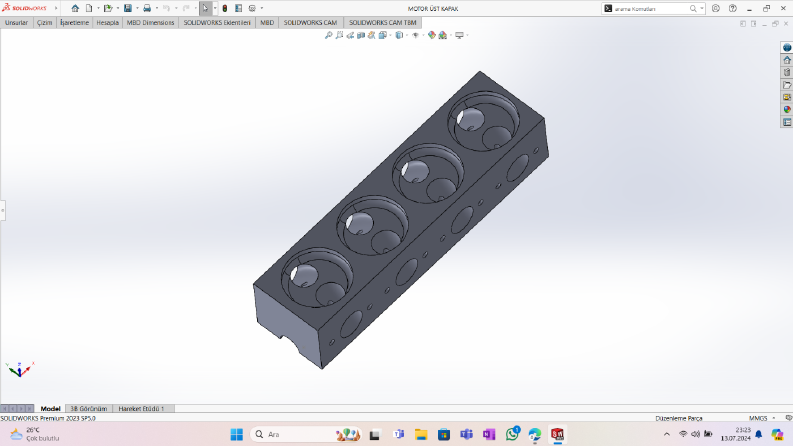Open SOLIDWORKS Eklentileri tab
Screen dimensions: 793x446
(x=217, y=23)
